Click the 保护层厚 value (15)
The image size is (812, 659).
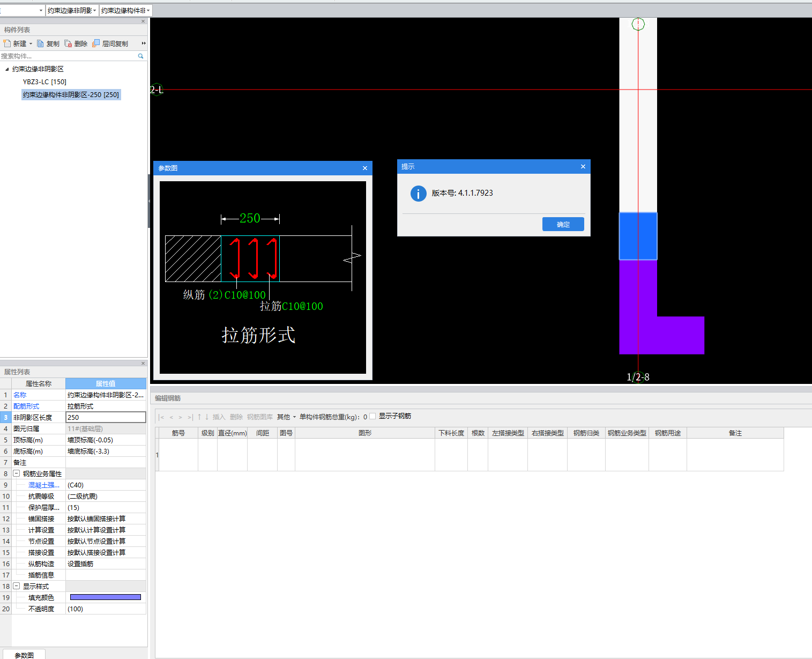tap(106, 507)
